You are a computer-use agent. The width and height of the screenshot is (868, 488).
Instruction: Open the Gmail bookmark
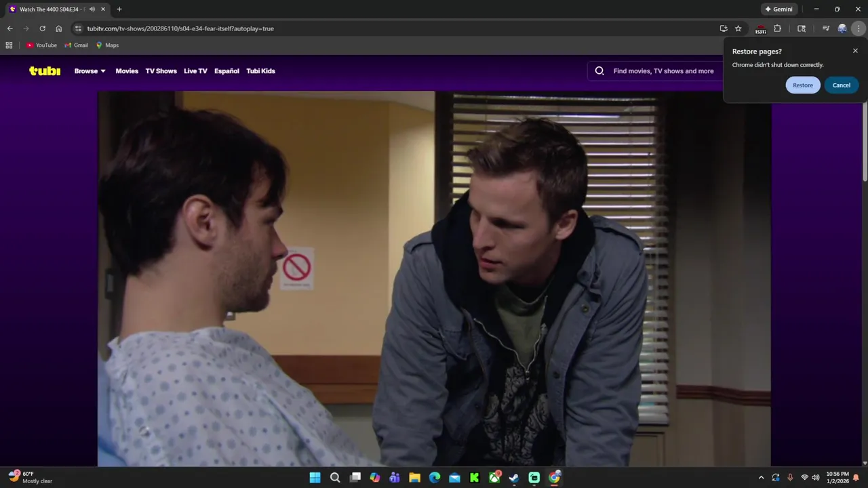point(77,45)
